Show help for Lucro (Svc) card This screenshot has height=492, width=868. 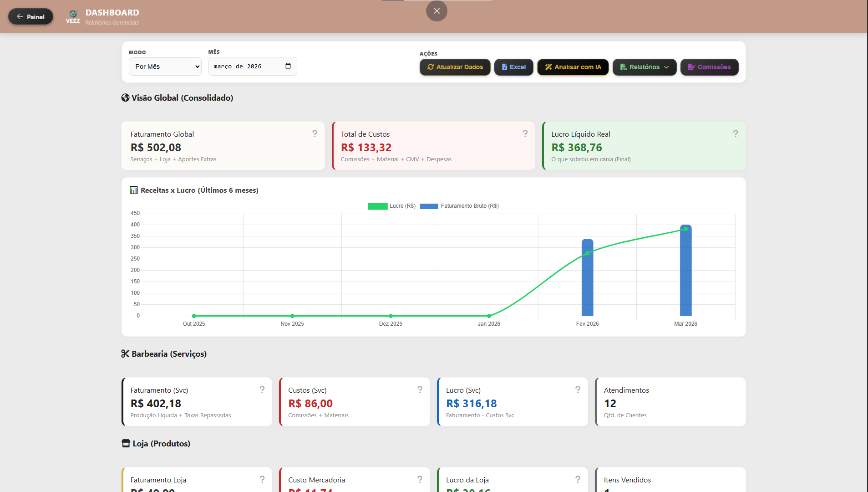click(x=578, y=389)
